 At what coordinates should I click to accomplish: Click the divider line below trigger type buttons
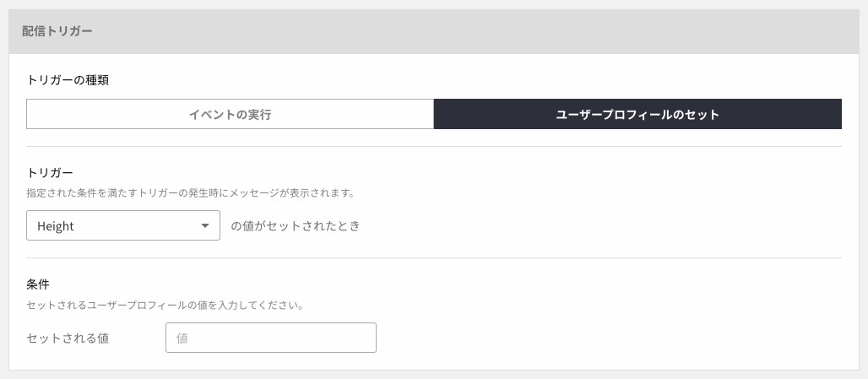(434, 147)
